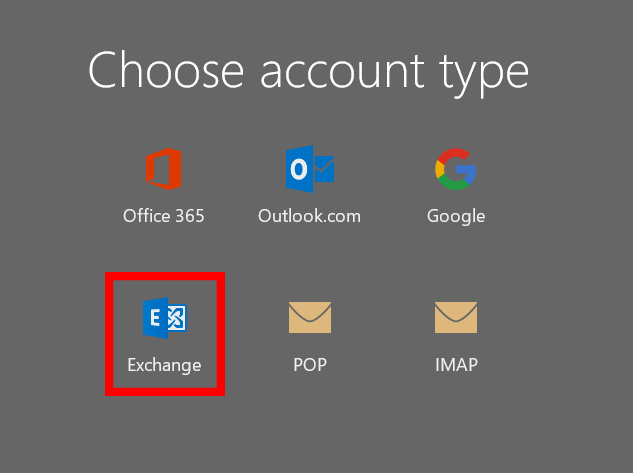633x473 pixels.
Task: Choose the "IMAP" account label
Action: click(455, 365)
